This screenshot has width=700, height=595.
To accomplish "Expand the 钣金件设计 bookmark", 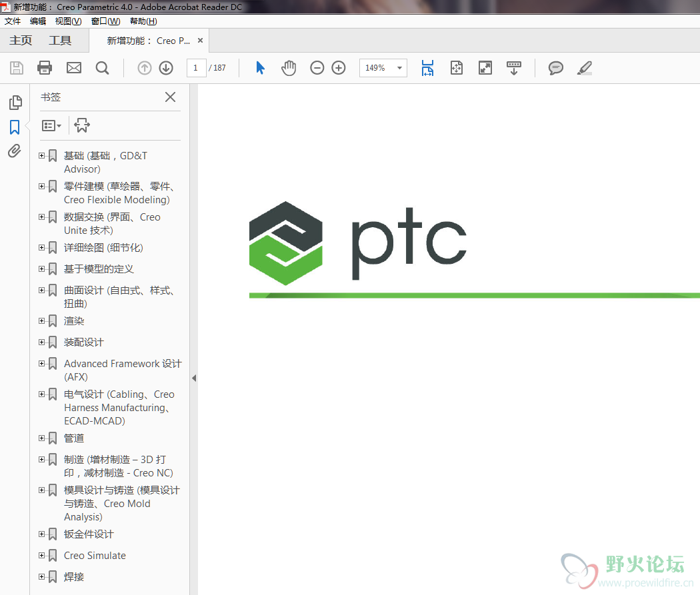I will [x=41, y=534].
